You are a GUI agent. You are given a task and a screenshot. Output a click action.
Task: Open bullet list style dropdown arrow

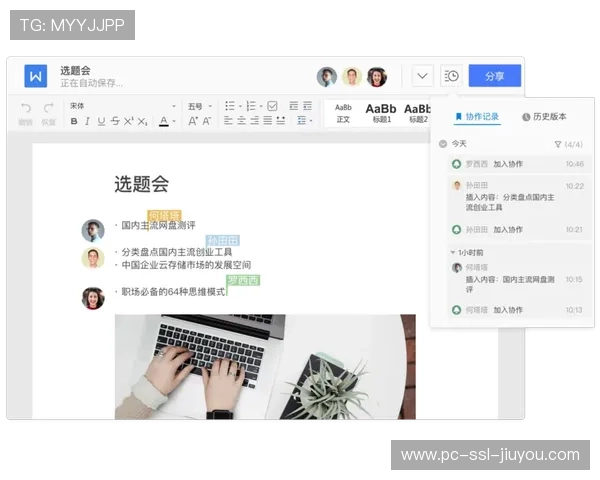pos(240,106)
